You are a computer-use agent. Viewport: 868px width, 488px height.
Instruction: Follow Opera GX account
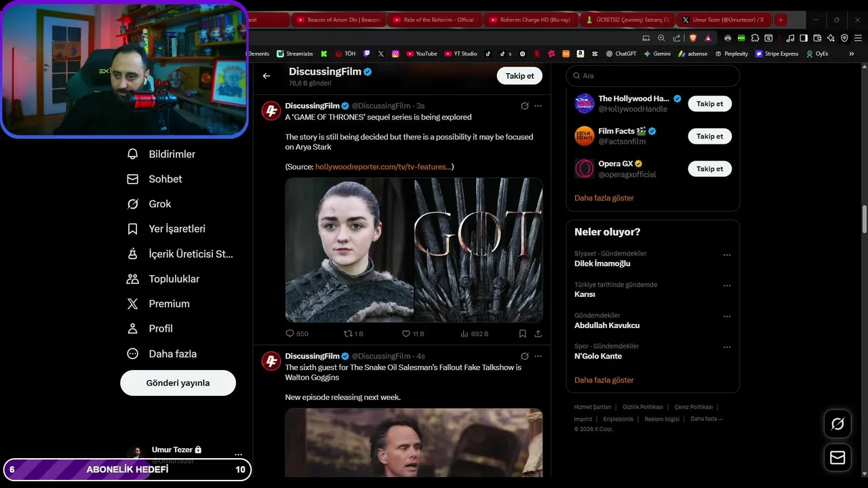click(x=709, y=169)
